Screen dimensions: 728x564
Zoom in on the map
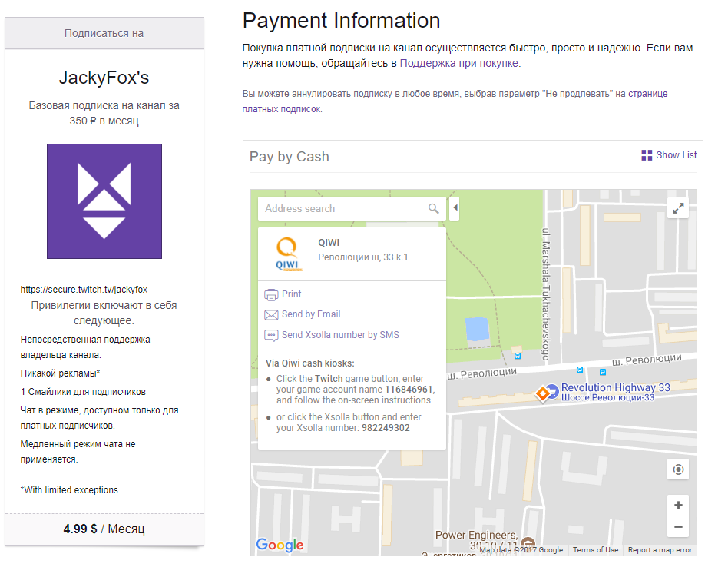(678, 506)
